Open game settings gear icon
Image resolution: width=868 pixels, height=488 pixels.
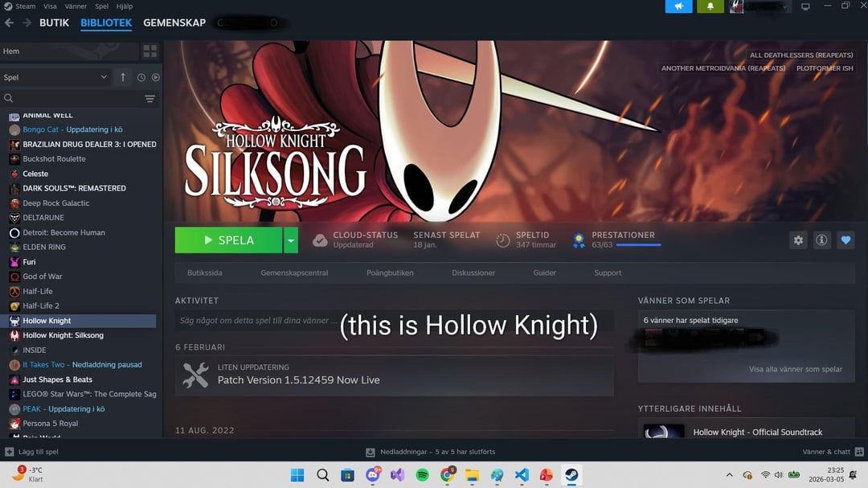(x=797, y=240)
